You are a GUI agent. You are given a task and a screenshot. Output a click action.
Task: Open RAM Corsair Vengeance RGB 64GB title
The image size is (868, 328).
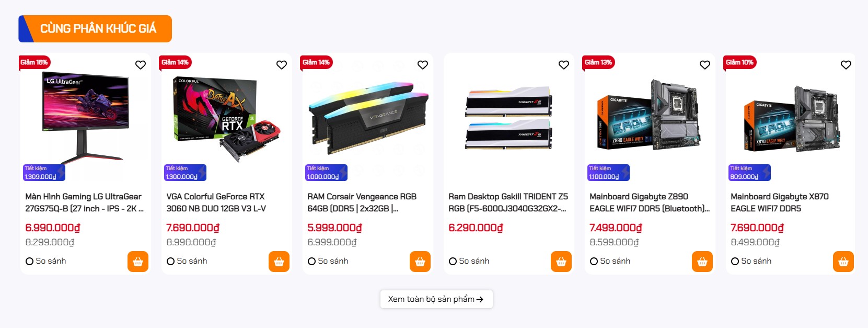click(362, 202)
